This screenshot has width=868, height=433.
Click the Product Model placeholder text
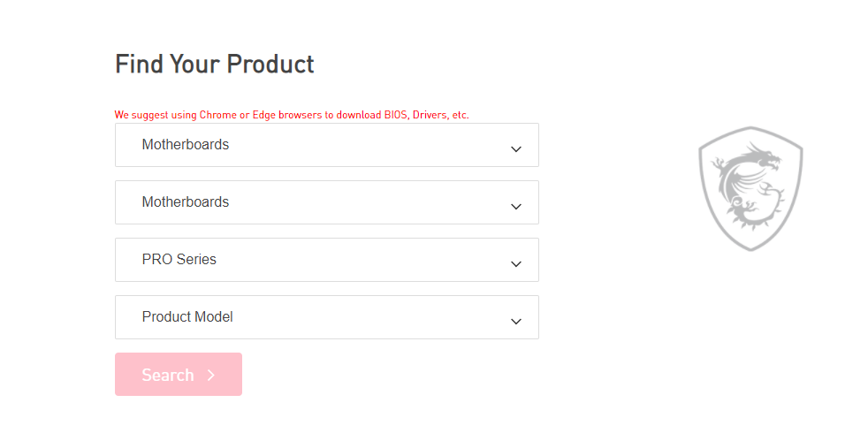pos(187,316)
